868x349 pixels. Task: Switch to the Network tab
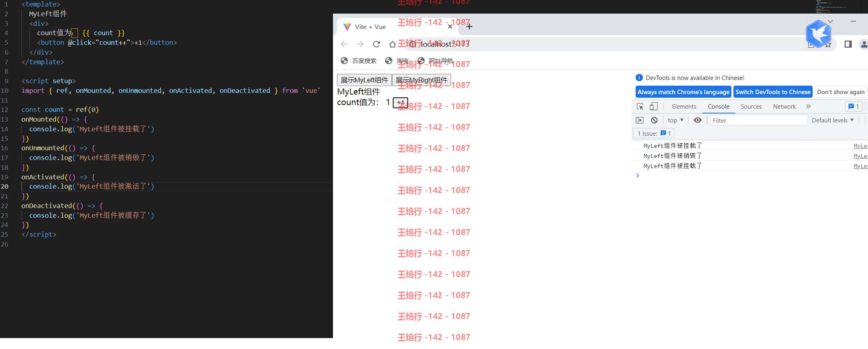784,107
